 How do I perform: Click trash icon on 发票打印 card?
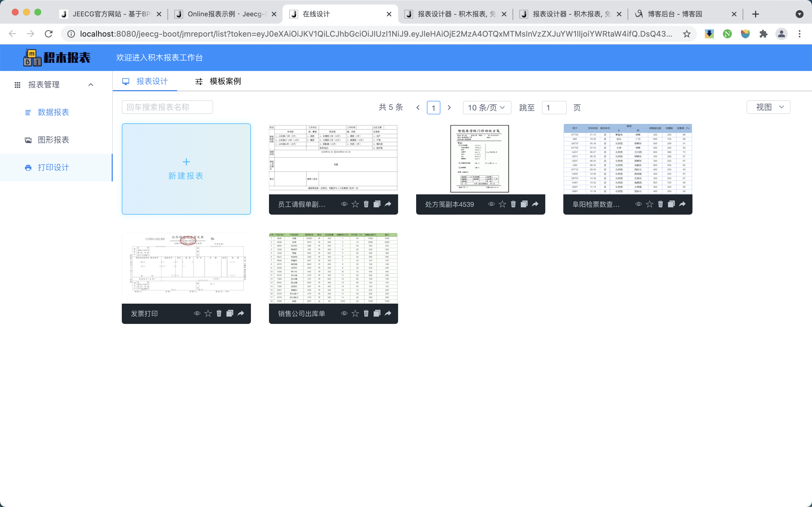219,313
